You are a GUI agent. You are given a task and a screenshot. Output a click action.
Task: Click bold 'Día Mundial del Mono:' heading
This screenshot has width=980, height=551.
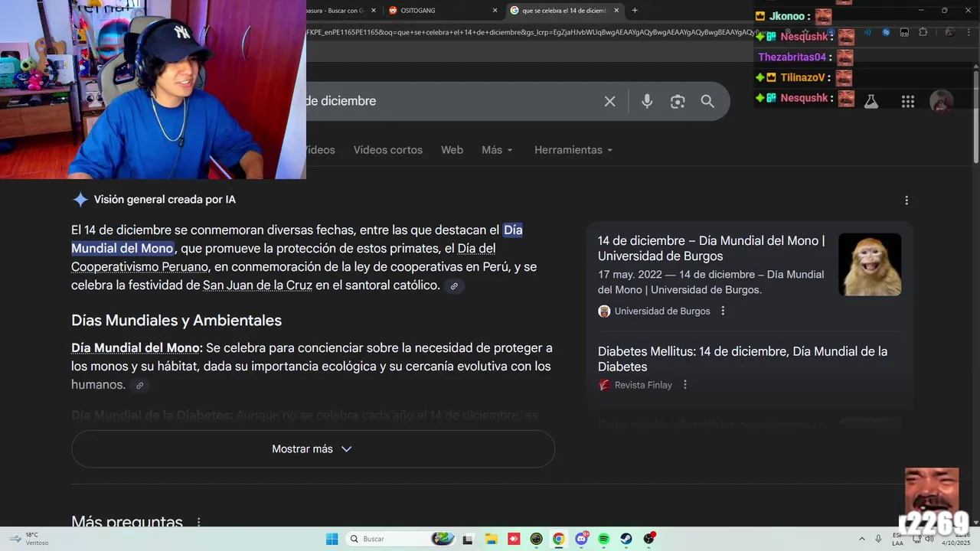tap(137, 348)
